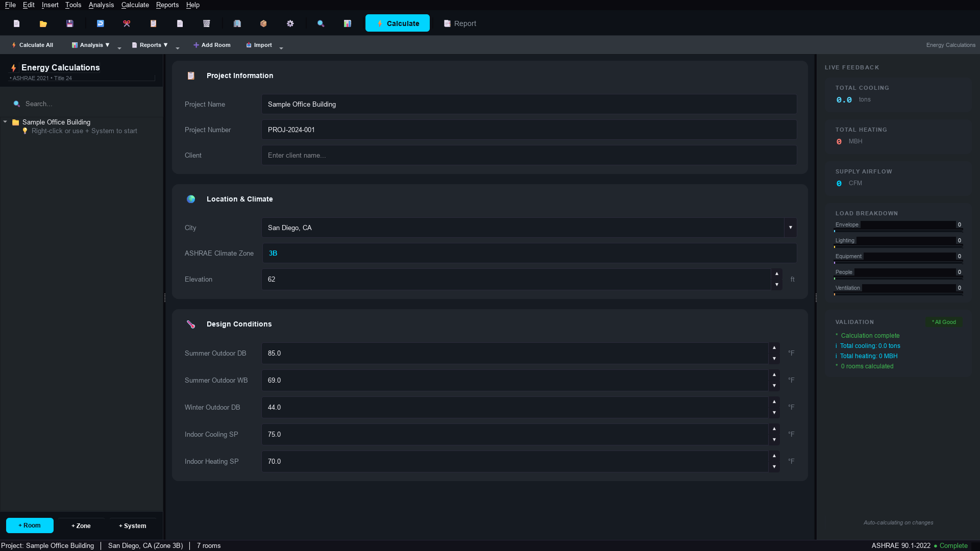Click the Project Number input field
This screenshot has width=980, height=551.
(x=529, y=130)
